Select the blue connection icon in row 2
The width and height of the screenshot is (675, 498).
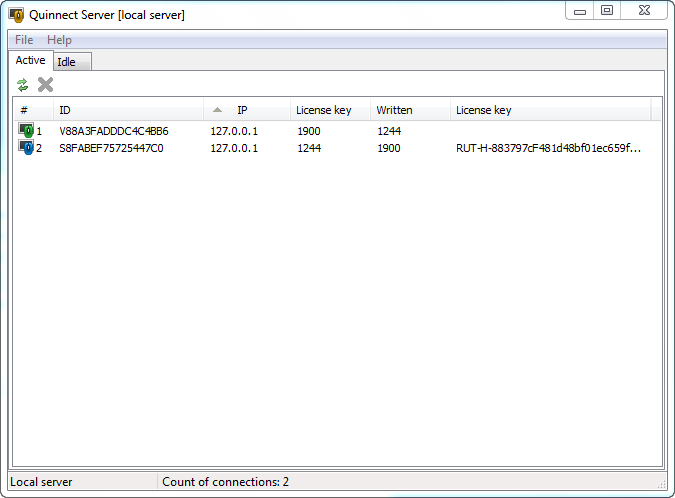26,148
